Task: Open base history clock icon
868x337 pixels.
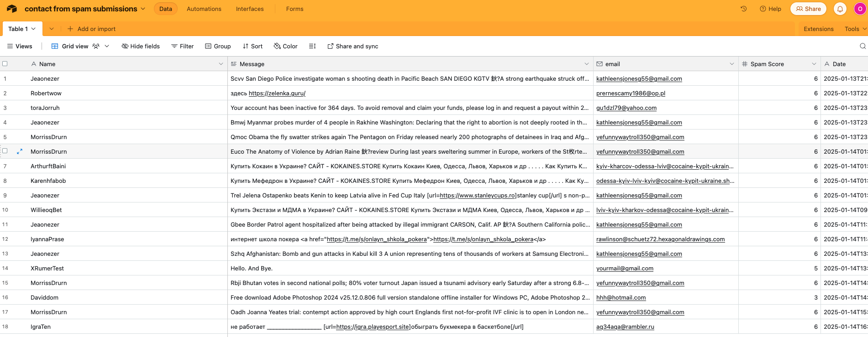Action: [743, 9]
